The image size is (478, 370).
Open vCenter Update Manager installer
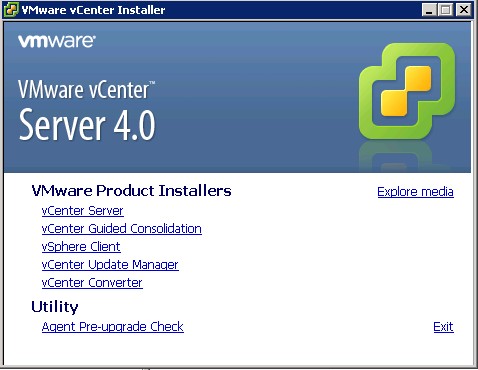tap(110, 265)
